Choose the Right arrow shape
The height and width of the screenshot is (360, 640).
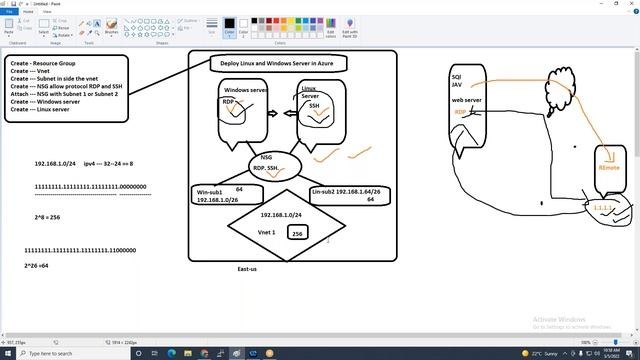153,28
